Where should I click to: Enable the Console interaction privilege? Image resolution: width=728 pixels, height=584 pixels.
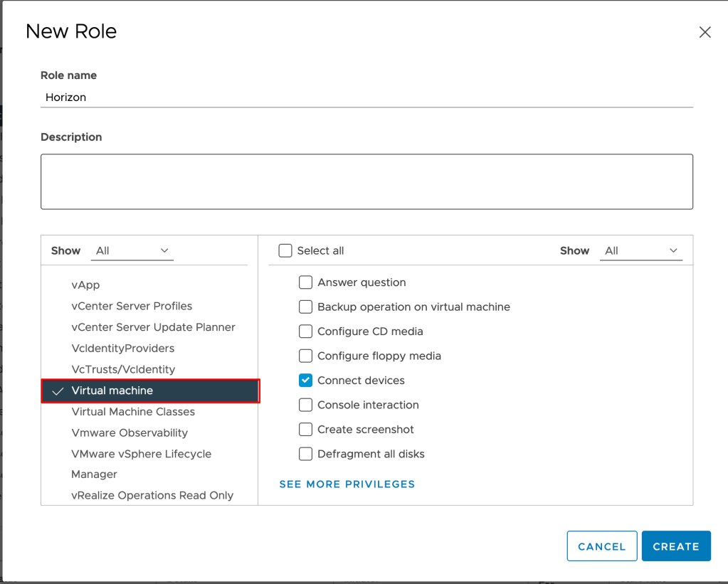tap(306, 405)
